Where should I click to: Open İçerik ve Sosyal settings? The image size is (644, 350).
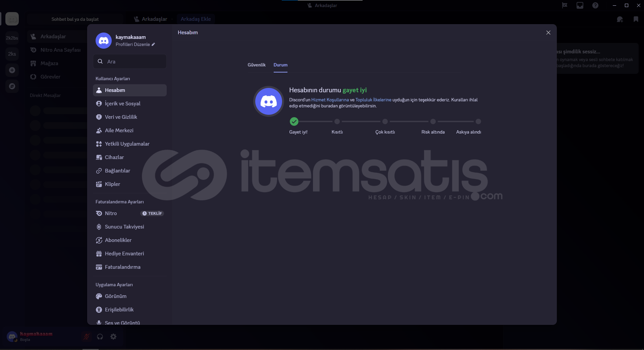pyautogui.click(x=130, y=104)
